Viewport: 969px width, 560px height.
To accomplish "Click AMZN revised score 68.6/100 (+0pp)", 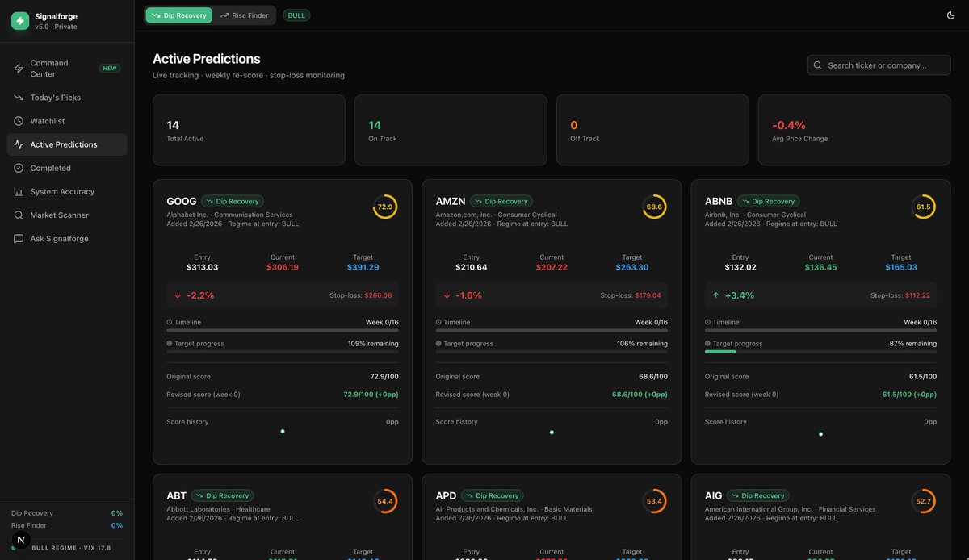I will click(x=640, y=395).
